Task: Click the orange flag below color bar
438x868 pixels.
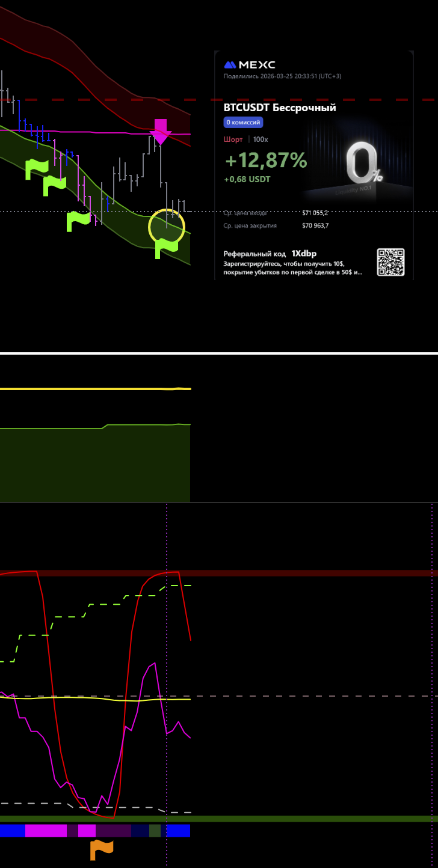Action: (102, 849)
